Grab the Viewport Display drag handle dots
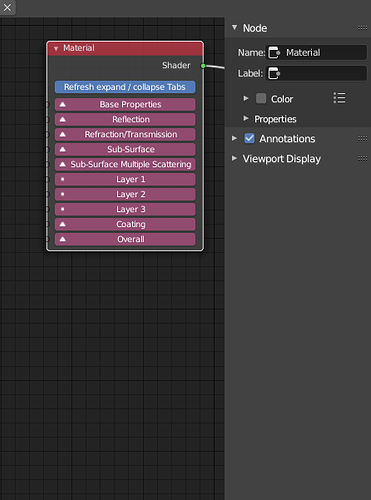Screen dimensions: 371x500 [362, 159]
